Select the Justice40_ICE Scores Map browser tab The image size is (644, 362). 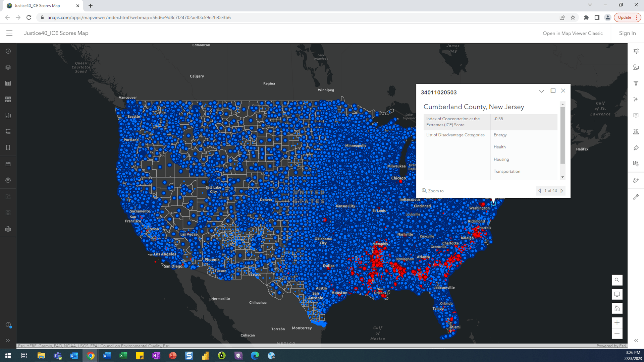[40, 5]
